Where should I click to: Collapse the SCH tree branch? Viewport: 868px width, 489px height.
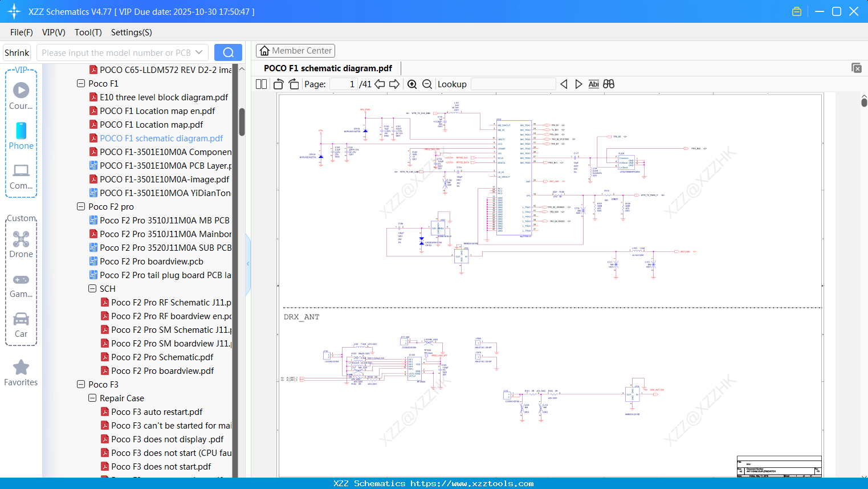[92, 288]
